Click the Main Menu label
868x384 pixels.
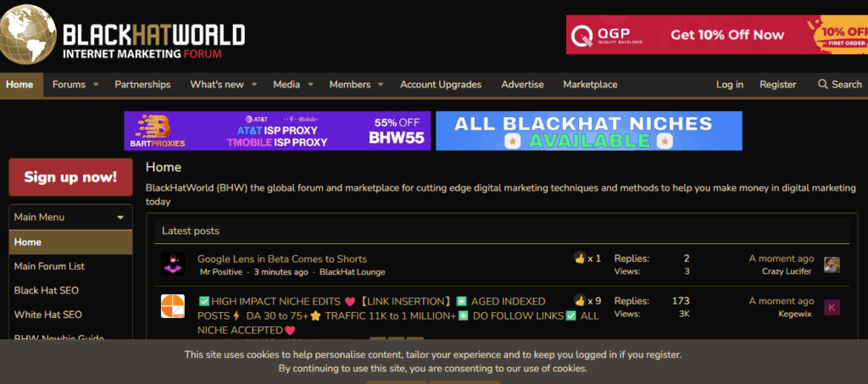(39, 218)
